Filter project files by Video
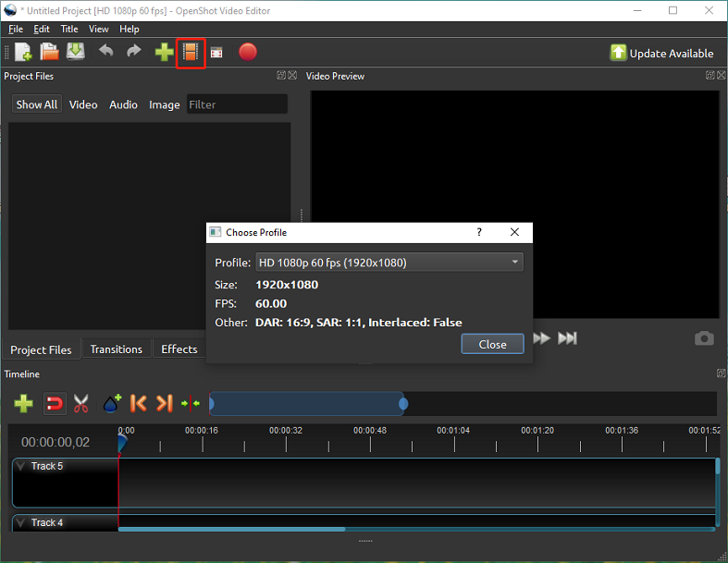The image size is (728, 563). 83,104
